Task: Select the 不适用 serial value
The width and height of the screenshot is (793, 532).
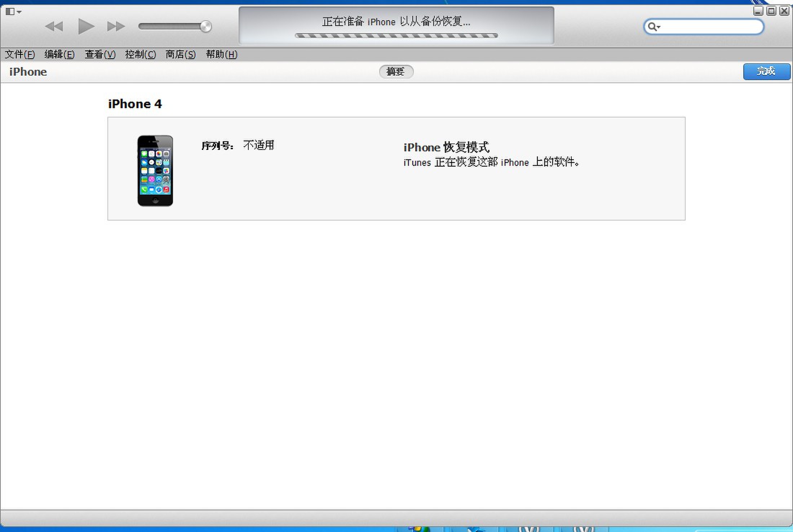Action: click(259, 145)
